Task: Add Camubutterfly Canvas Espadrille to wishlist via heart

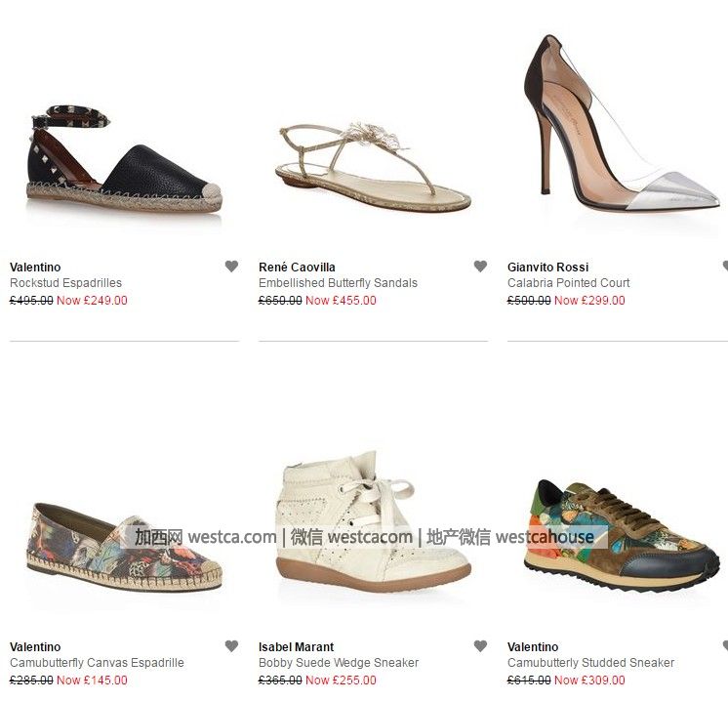Action: pyautogui.click(x=231, y=646)
